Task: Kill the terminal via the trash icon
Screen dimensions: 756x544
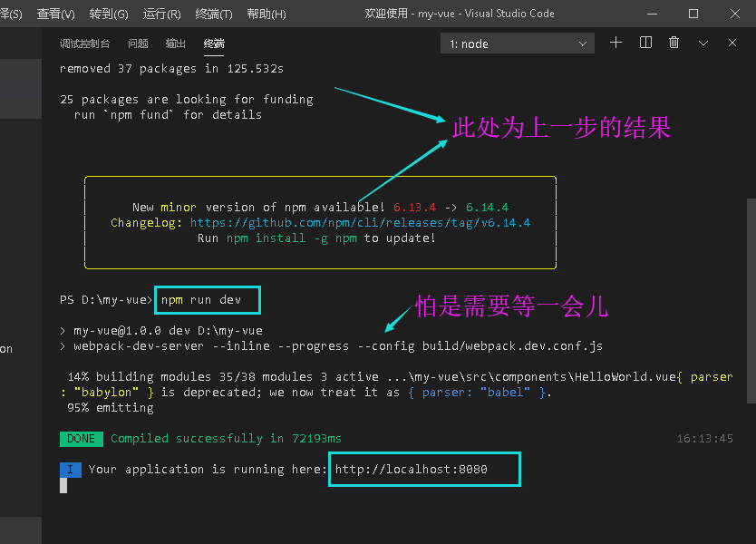Action: pos(674,43)
